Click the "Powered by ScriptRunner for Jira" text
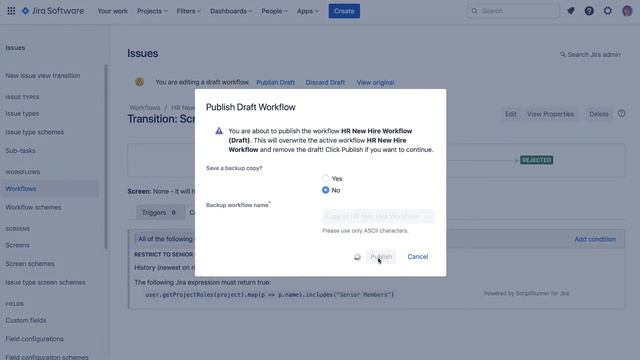Screen dimensions: 640x360 527,293
